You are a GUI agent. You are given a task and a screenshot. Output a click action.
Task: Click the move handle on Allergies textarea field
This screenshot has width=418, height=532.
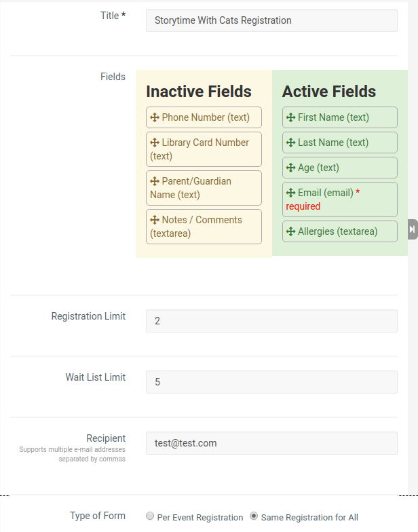tap(290, 231)
